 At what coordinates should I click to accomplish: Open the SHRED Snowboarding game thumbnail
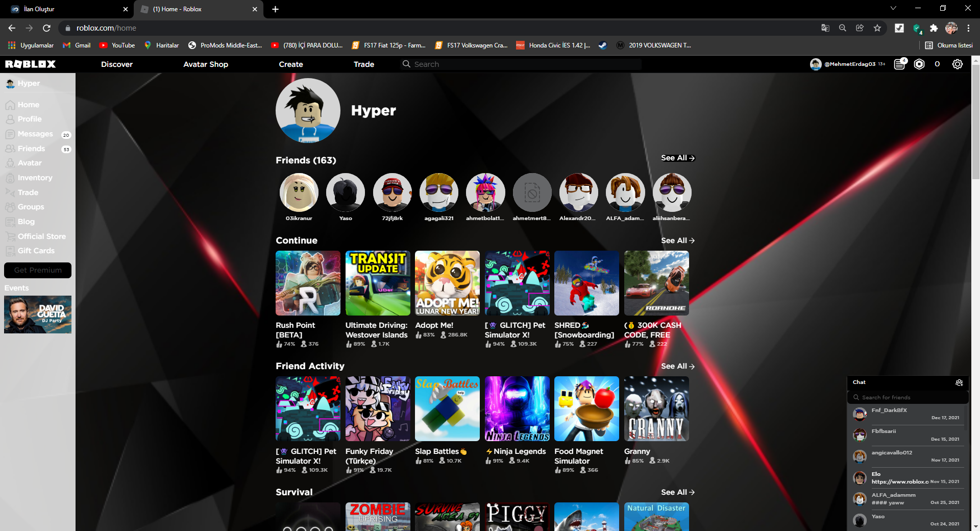click(586, 283)
